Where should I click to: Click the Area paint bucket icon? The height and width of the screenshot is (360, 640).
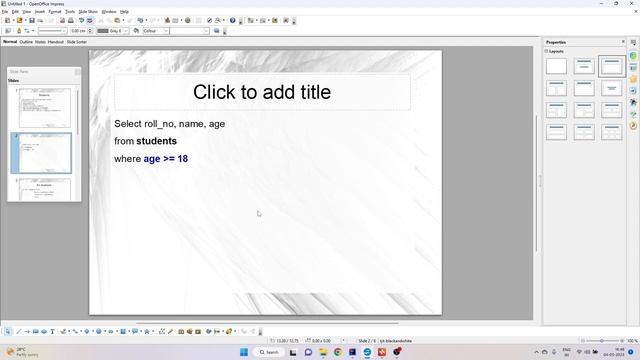[136, 31]
